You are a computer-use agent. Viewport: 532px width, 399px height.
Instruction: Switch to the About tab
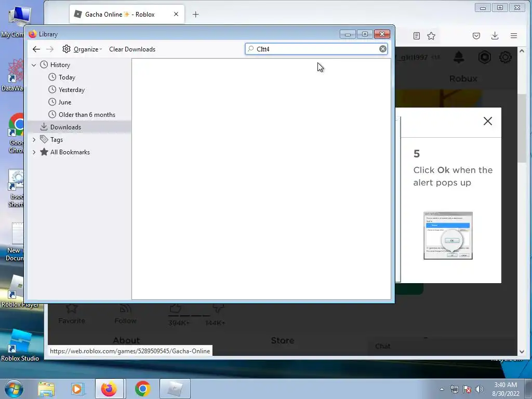[x=126, y=340]
